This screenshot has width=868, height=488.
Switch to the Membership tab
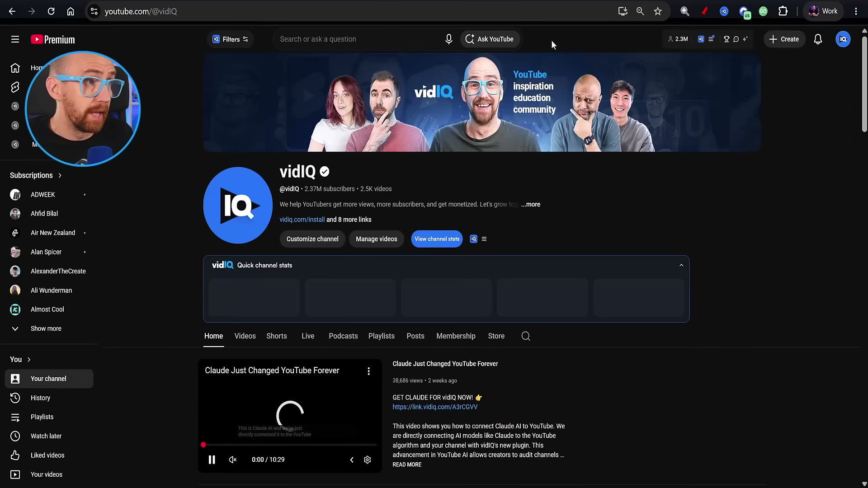(x=456, y=336)
